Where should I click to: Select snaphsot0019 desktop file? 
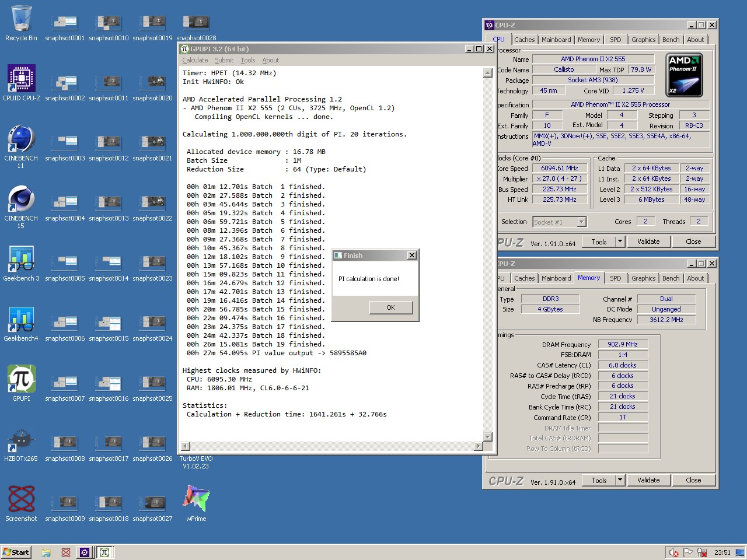coord(152,27)
